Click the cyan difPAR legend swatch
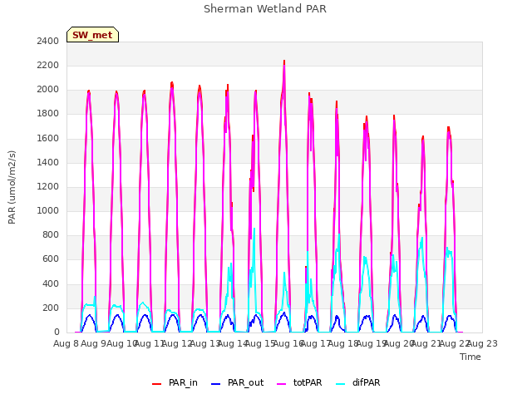532x399 pixels. [340, 384]
